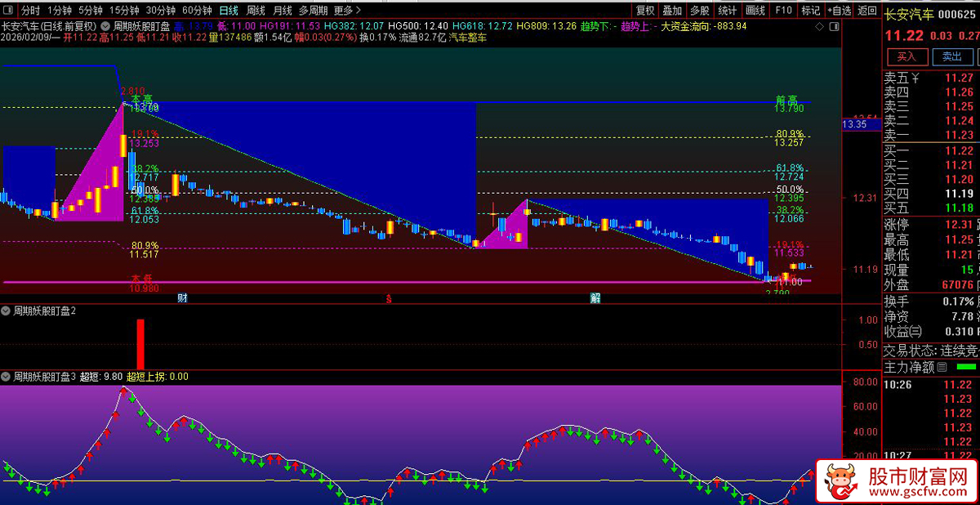Click the red bar in 周期妖股盯盘2 panel
This screenshot has height=505, width=980.
click(x=140, y=343)
